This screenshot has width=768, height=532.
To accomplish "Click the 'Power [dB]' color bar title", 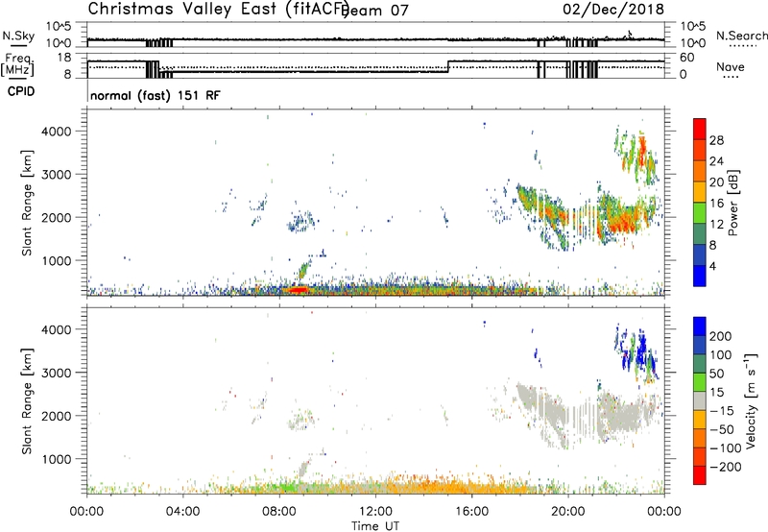I will (x=732, y=203).
